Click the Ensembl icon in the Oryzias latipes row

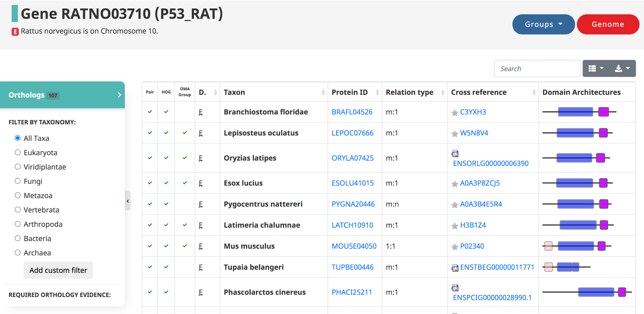click(x=454, y=153)
